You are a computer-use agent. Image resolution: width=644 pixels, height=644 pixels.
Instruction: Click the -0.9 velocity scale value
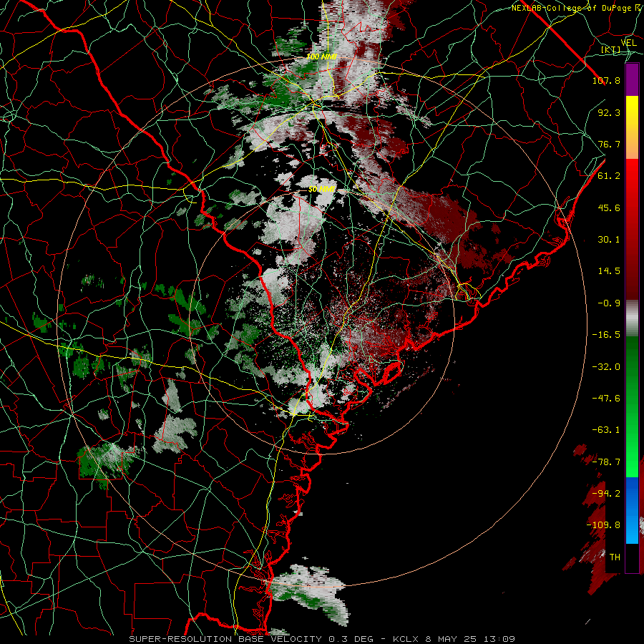pos(609,303)
